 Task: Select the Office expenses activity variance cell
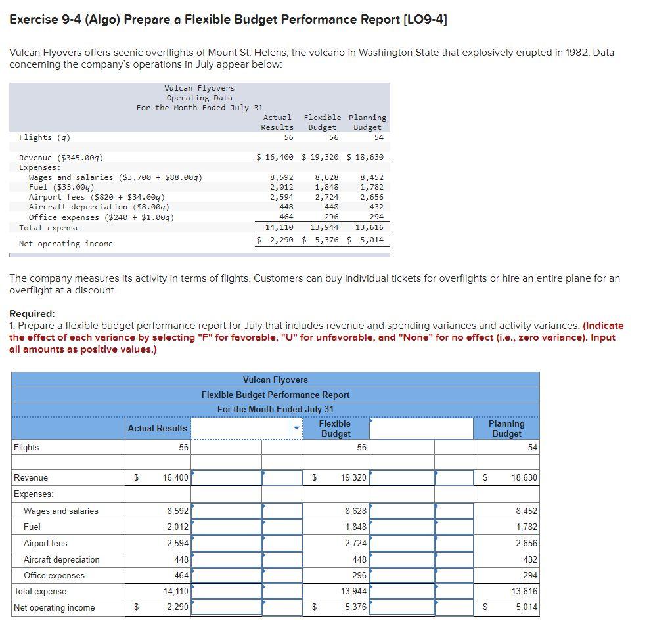[x=401, y=576]
